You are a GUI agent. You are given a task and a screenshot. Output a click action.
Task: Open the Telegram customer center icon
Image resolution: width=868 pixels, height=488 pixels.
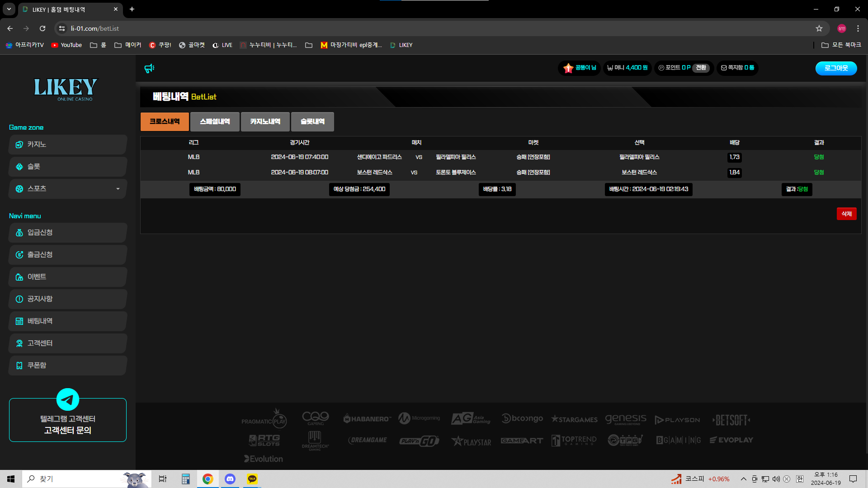coord(68,399)
